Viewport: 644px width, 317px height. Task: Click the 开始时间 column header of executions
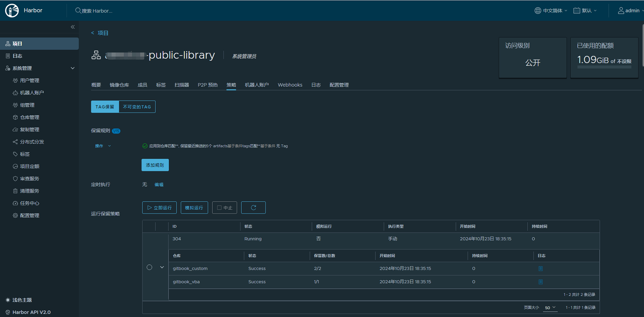[468, 226]
